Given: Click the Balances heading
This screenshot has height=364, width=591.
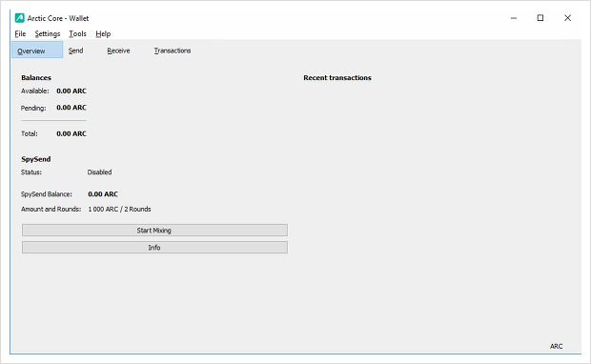Looking at the screenshot, I should click(x=36, y=77).
